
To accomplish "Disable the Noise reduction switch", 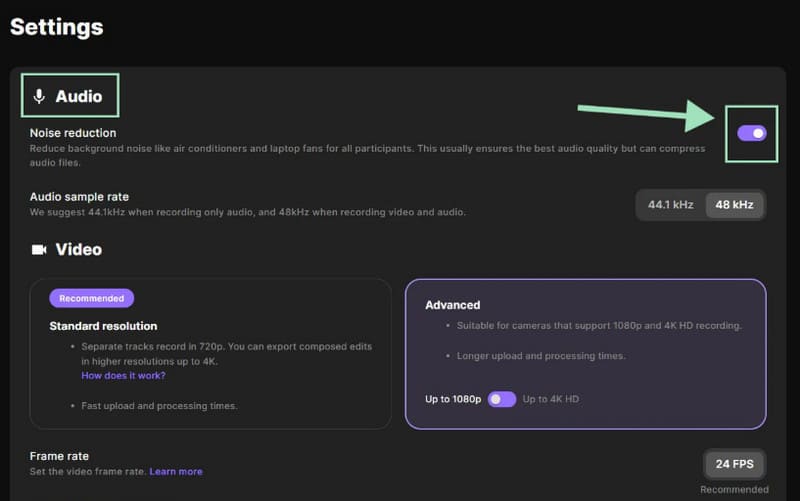I will [751, 133].
